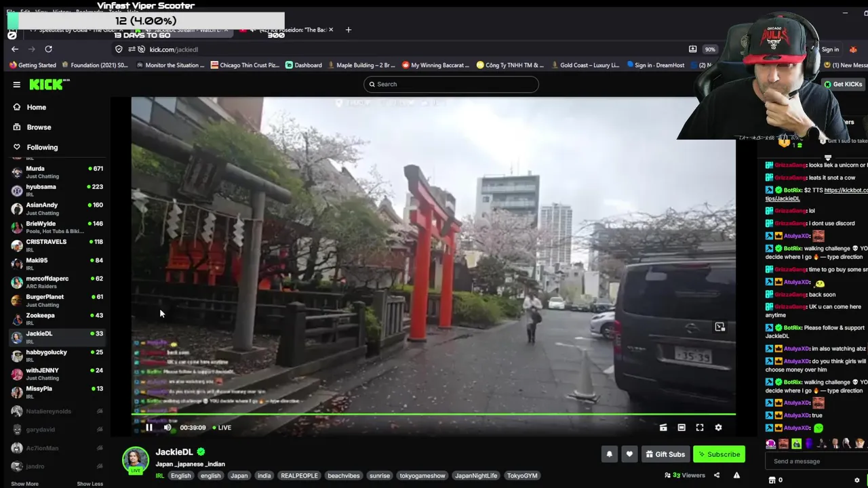The width and height of the screenshot is (868, 488).
Task: Close the Ice Poseidon browser tab
Action: point(331,30)
